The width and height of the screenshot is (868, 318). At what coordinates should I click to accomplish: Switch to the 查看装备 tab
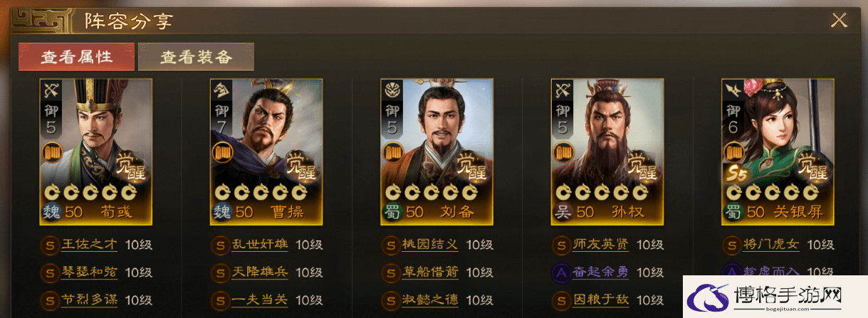(196, 58)
